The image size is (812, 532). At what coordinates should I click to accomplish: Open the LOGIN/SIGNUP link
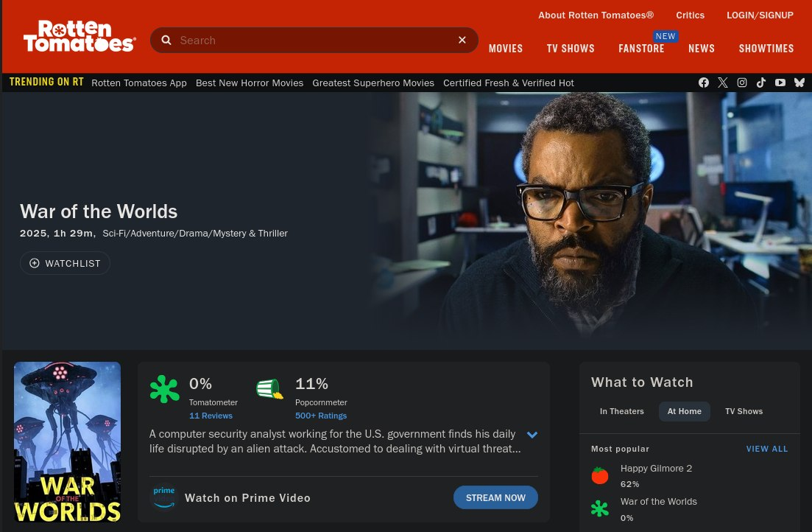click(x=760, y=15)
